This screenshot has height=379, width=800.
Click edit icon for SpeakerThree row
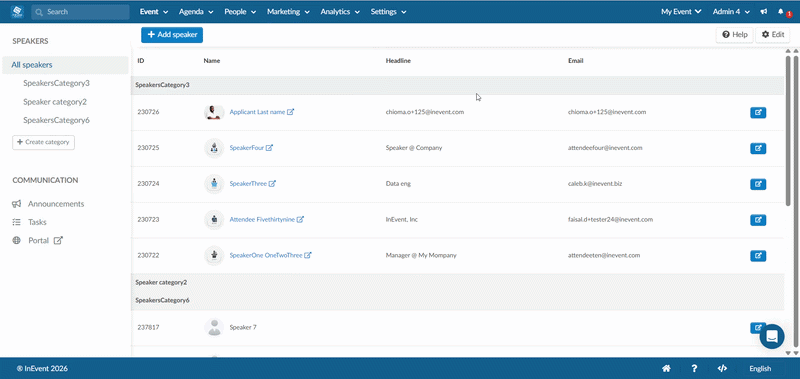[758, 184]
